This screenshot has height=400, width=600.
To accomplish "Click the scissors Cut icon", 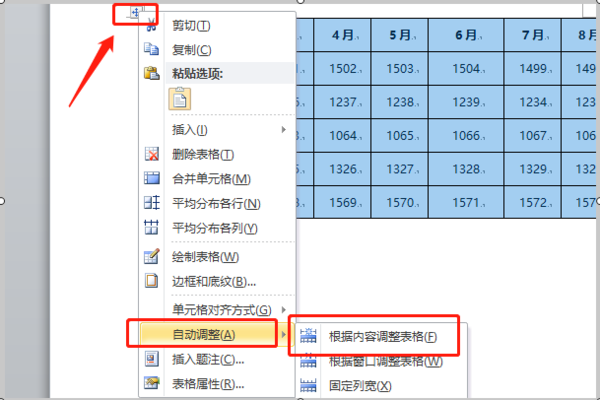I will (152, 25).
